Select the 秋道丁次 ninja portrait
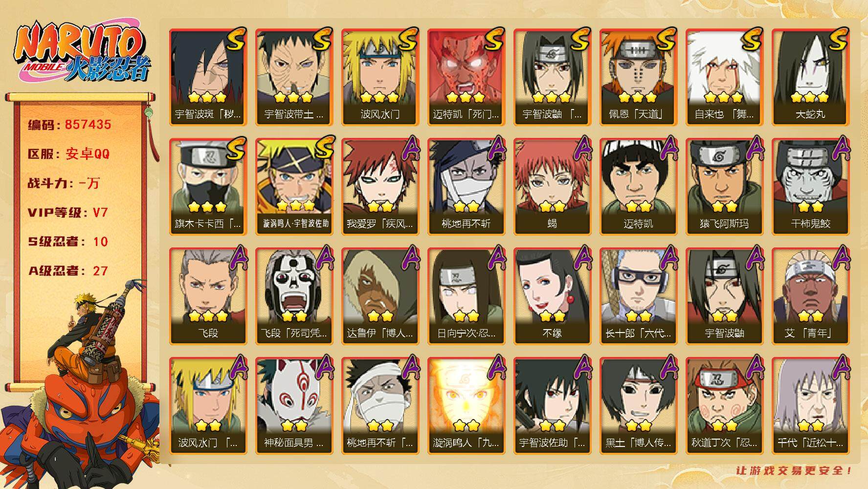This screenshot has width=868, height=489. [x=724, y=405]
